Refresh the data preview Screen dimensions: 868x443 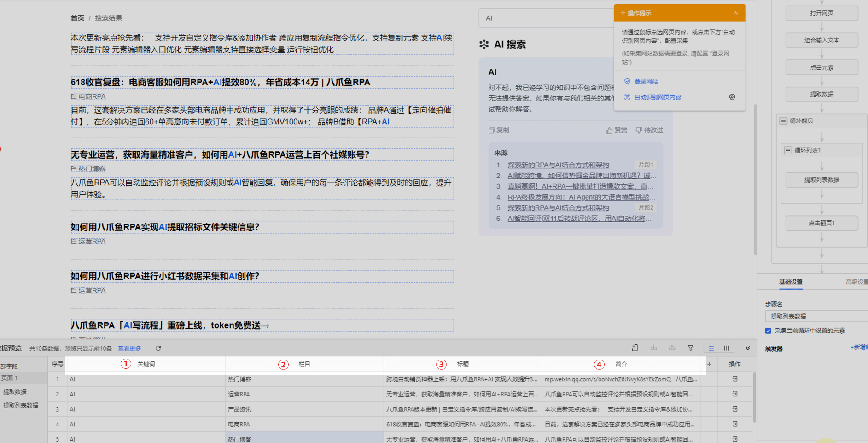158,348
